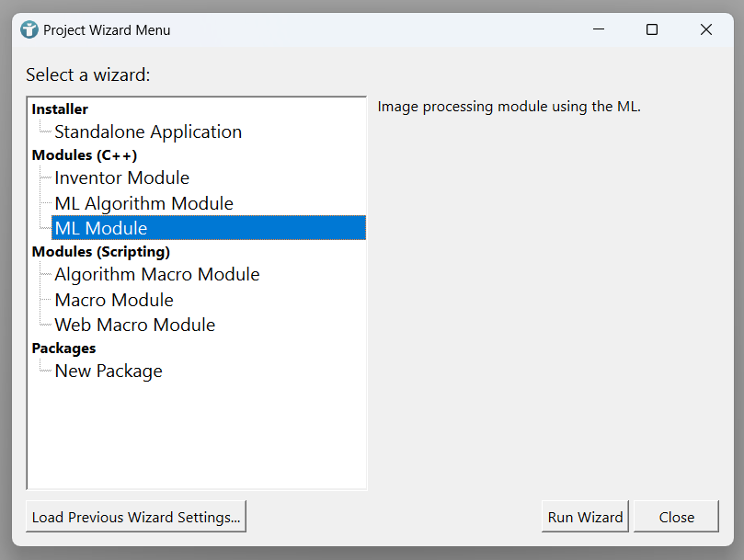Image resolution: width=744 pixels, height=560 pixels.
Task: Select Standalone Application wizard
Action: click(148, 132)
